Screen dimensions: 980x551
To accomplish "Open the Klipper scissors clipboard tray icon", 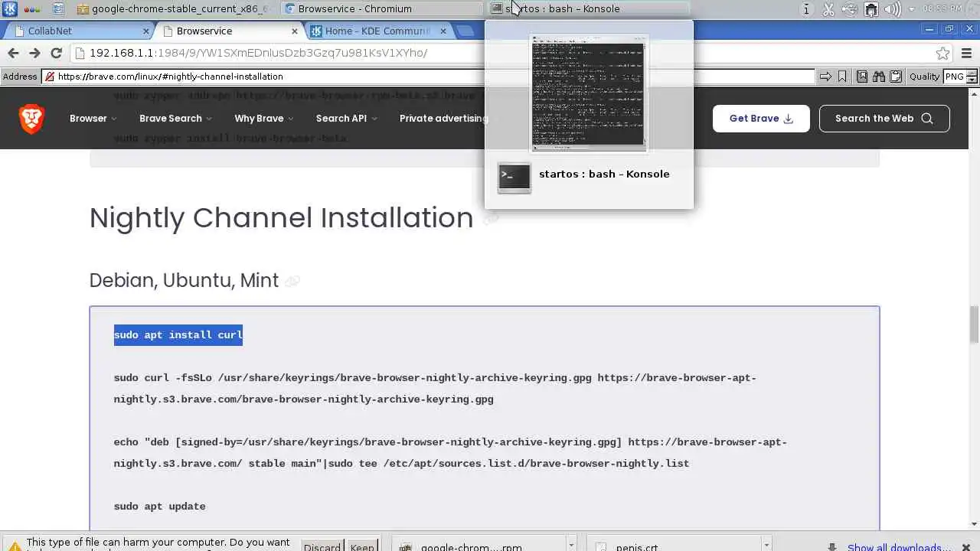I will tap(828, 9).
